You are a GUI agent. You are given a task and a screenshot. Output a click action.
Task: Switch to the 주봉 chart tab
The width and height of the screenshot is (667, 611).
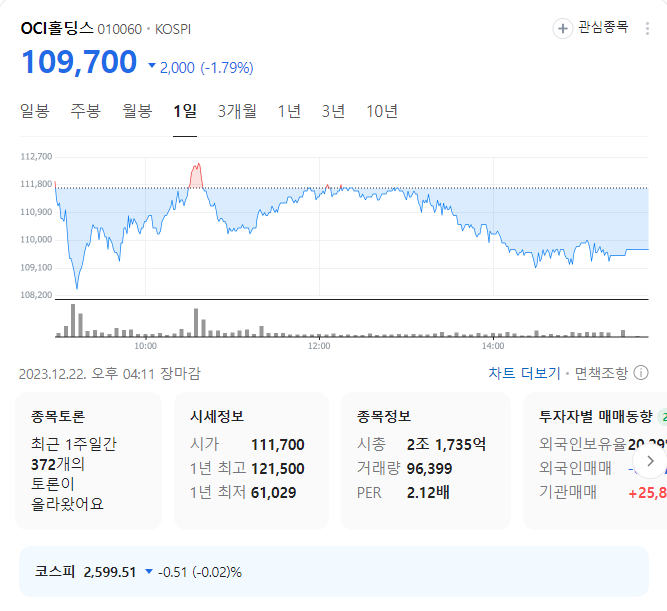pyautogui.click(x=86, y=111)
